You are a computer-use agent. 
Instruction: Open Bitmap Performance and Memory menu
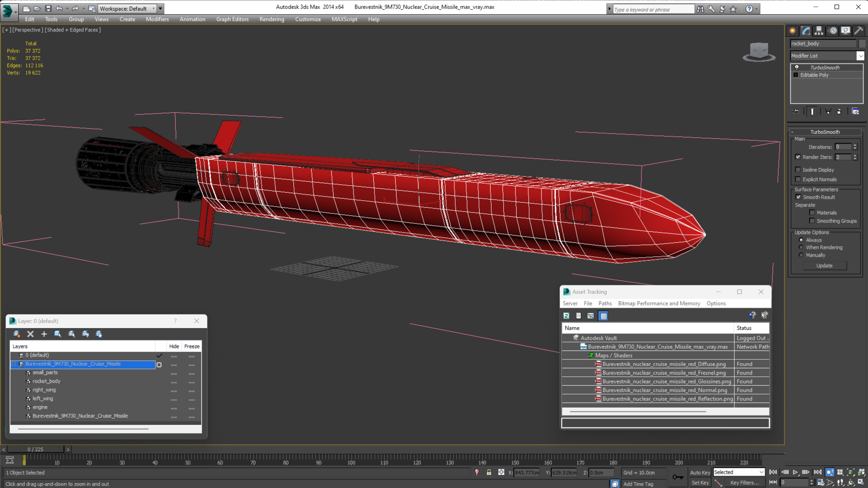point(659,303)
